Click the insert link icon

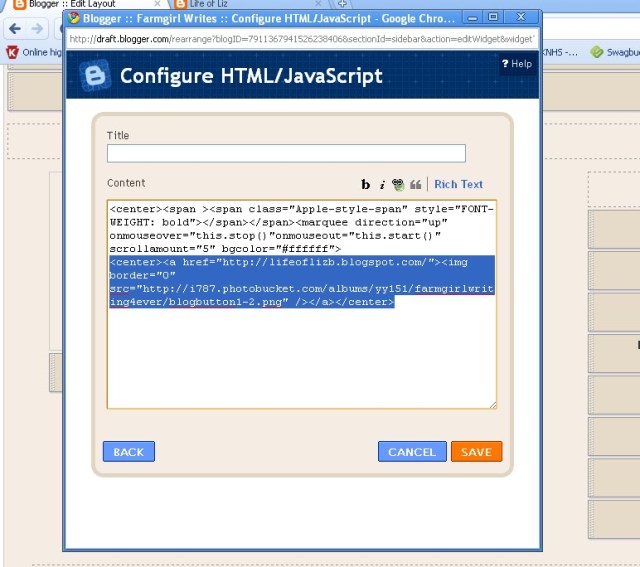(397, 185)
